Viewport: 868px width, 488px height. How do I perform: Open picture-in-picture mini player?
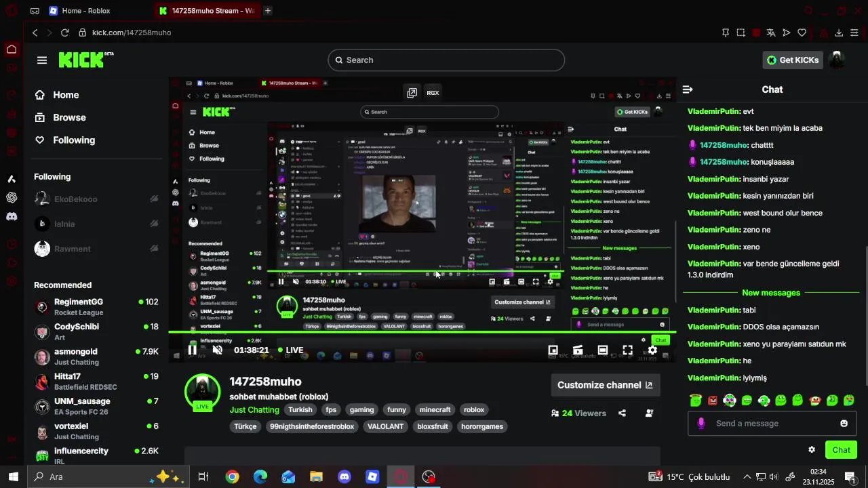pyautogui.click(x=553, y=350)
